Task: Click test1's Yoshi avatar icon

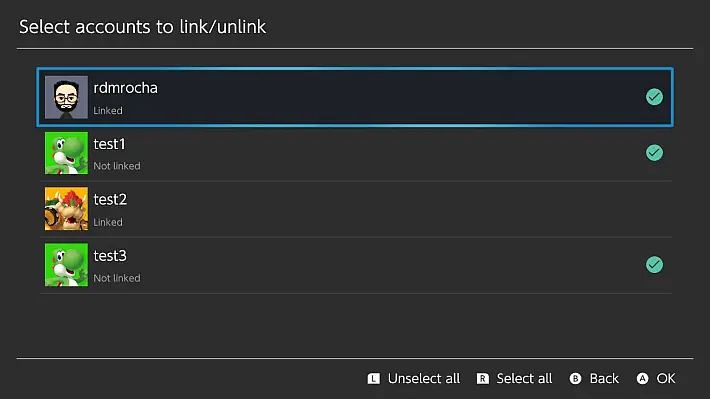Action: coord(66,153)
